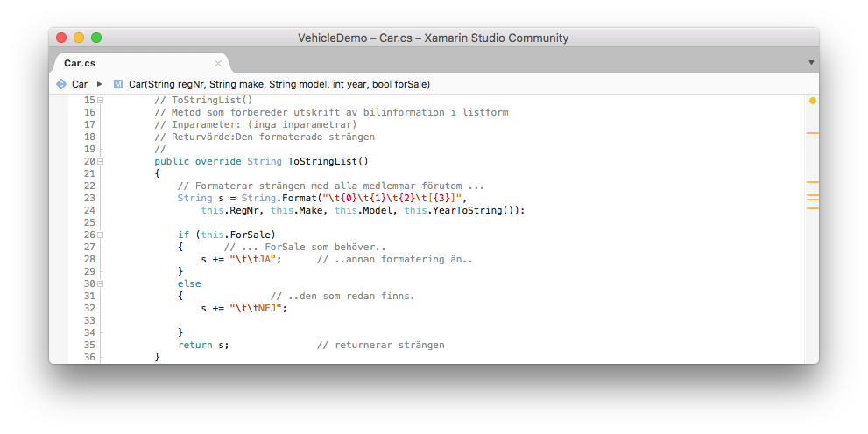Click the '// Returvärde' comment on line 18
Viewport: 868px width, 434px height.
pyautogui.click(x=265, y=136)
